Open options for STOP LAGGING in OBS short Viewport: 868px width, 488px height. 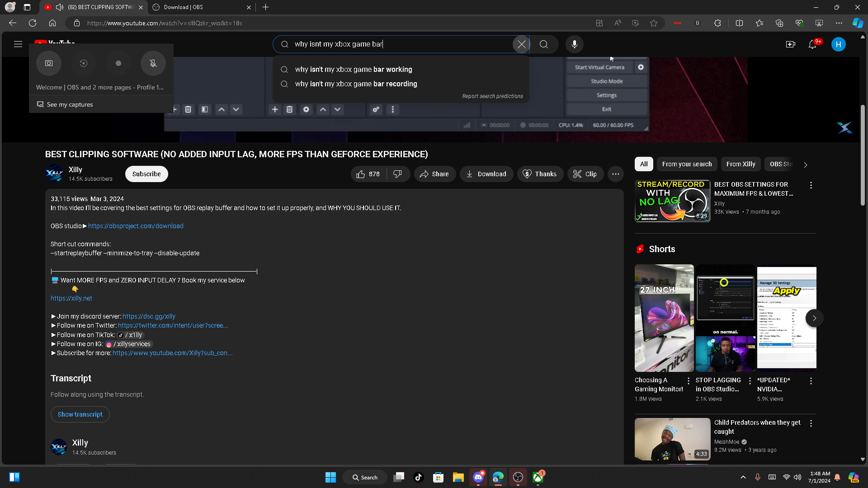coord(750,381)
